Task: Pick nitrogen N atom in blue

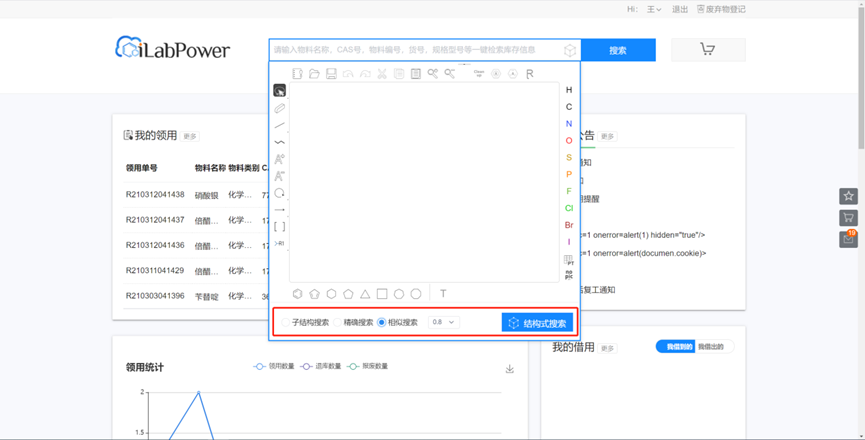Action: (x=569, y=124)
